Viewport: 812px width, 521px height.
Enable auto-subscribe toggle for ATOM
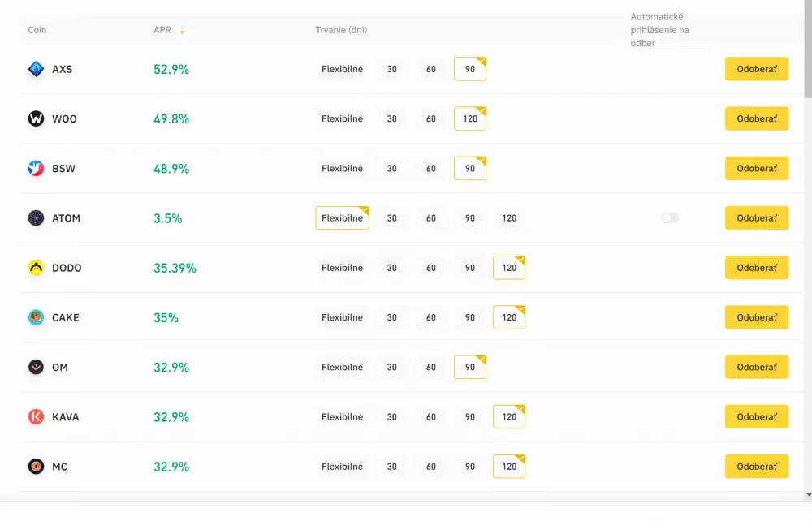pos(669,217)
